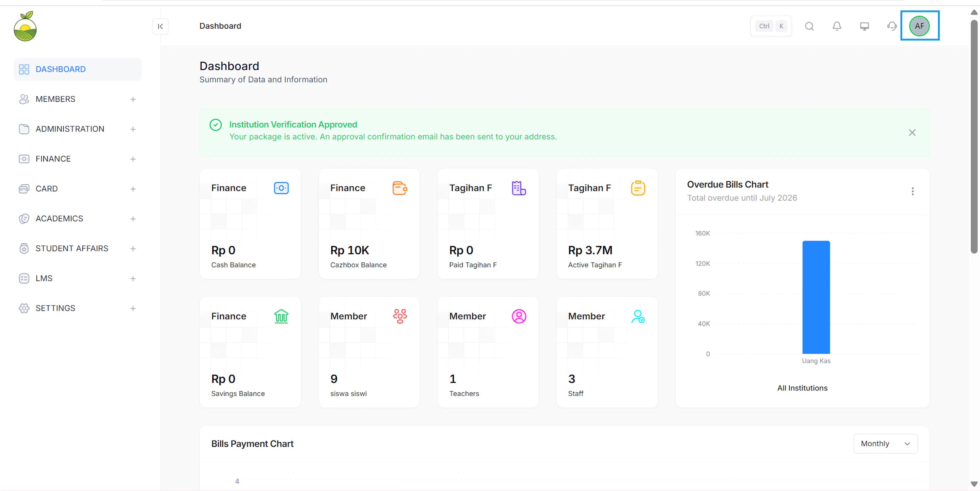980x491 pixels.
Task: Open Overdue Bills Chart three-dot menu
Action: click(912, 191)
